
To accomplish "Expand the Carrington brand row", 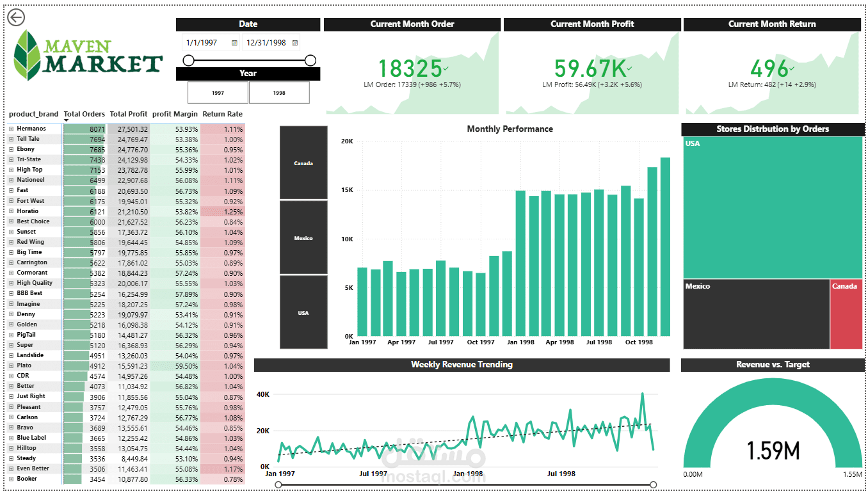I will pyautogui.click(x=12, y=262).
